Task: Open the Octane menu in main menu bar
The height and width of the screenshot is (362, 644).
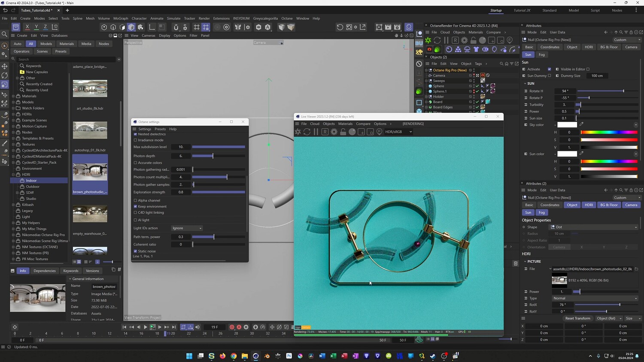Action: (x=287, y=18)
